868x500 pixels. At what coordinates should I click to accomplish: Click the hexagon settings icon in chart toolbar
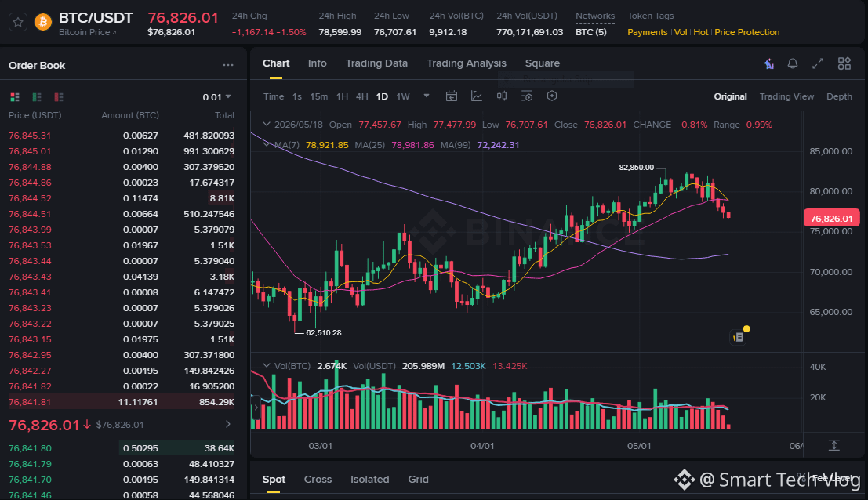552,96
